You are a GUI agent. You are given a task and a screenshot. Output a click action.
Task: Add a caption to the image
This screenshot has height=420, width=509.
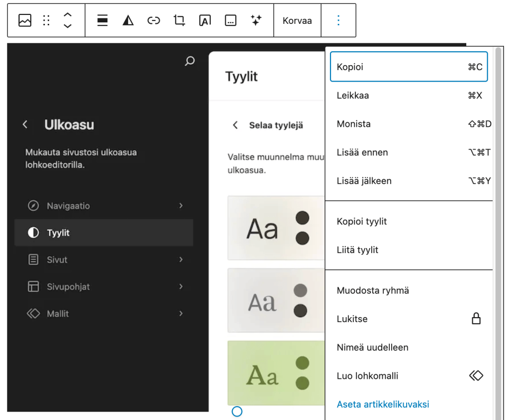point(231,20)
